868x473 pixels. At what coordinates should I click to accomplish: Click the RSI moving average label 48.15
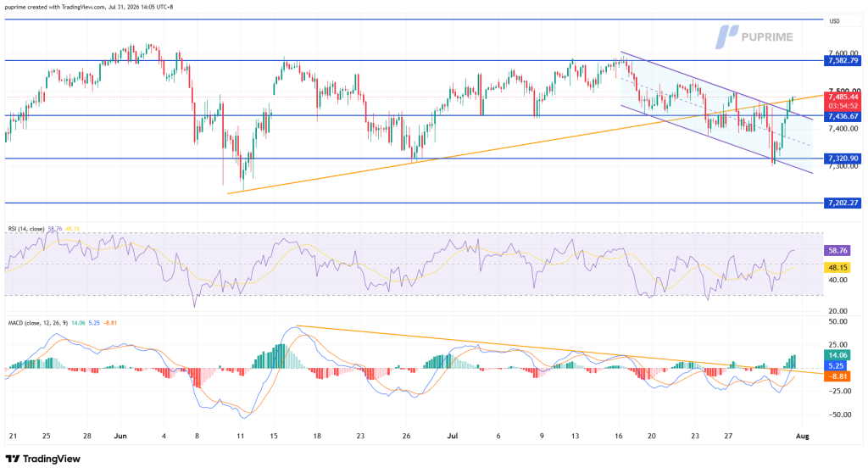837,268
